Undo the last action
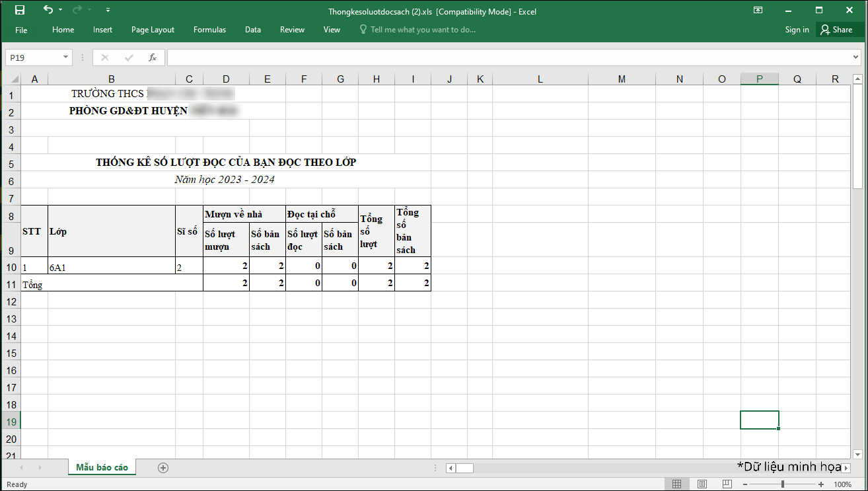 click(x=48, y=10)
